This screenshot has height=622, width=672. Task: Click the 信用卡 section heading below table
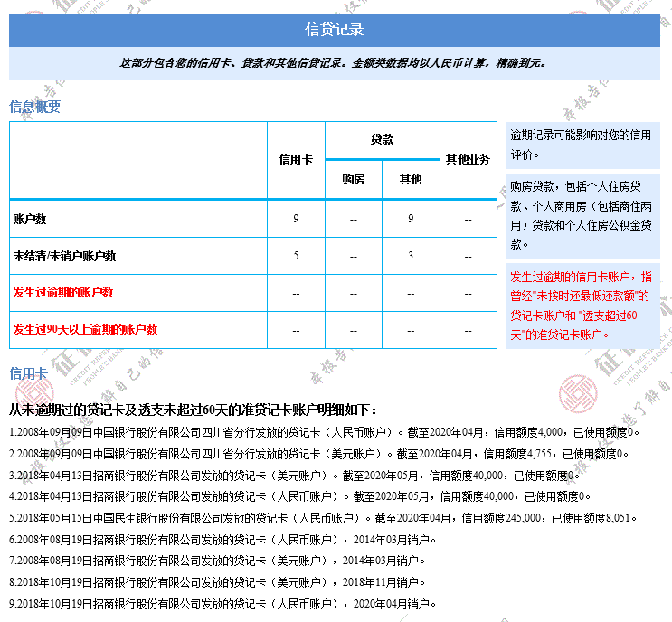point(28,373)
